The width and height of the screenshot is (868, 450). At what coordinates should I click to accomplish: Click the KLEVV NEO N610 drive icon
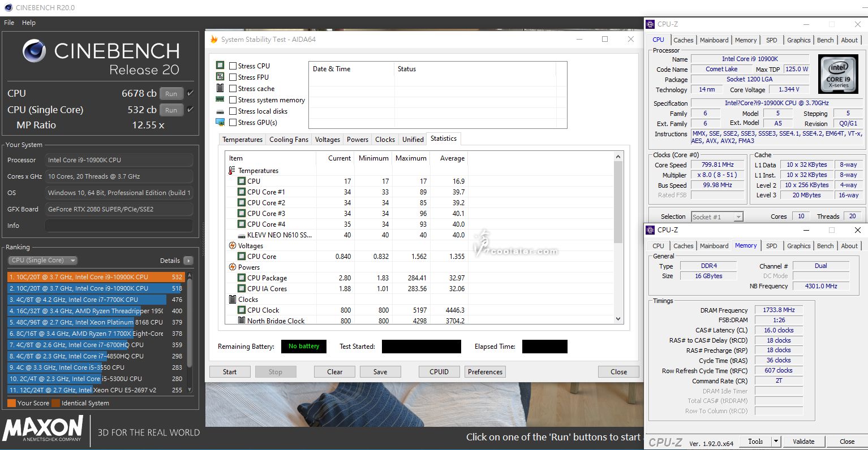pyautogui.click(x=242, y=235)
